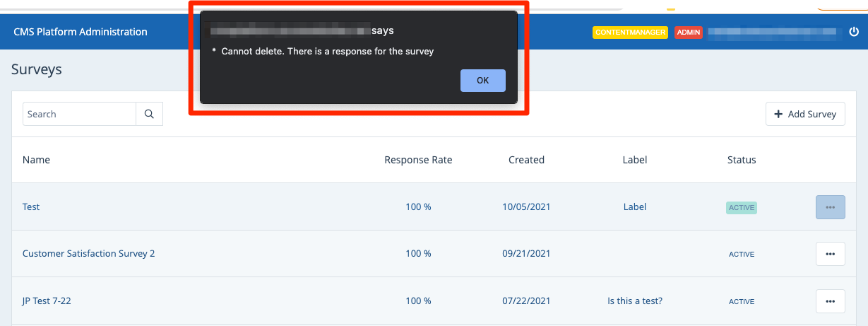
Task: Click the magnifying glass search icon
Action: tap(149, 114)
